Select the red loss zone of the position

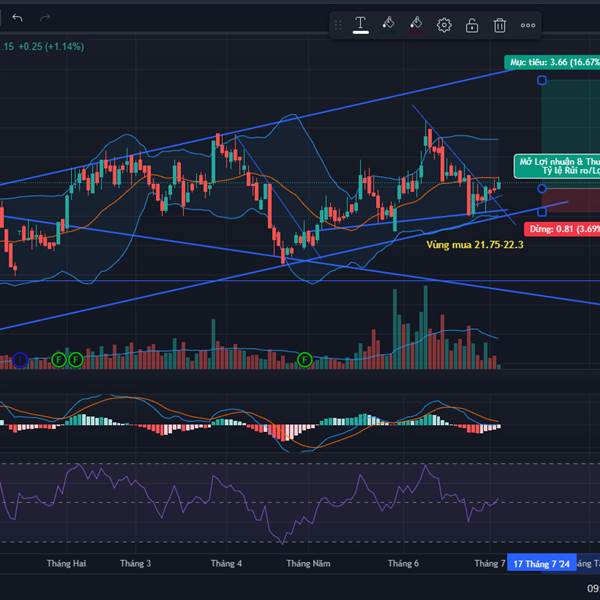(x=571, y=201)
